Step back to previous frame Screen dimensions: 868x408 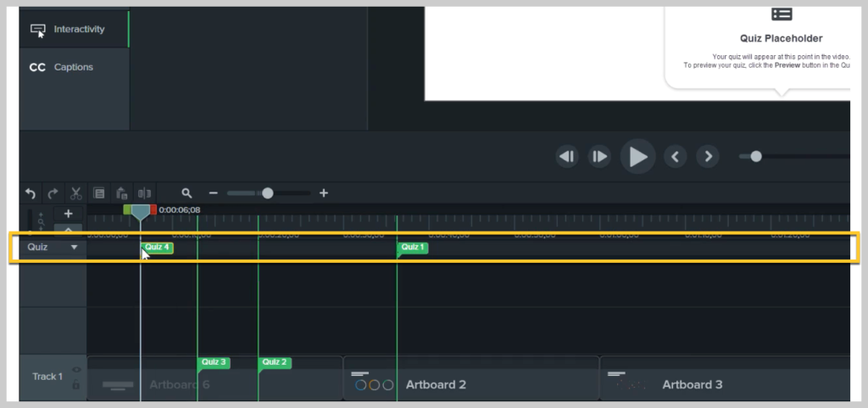pos(567,157)
